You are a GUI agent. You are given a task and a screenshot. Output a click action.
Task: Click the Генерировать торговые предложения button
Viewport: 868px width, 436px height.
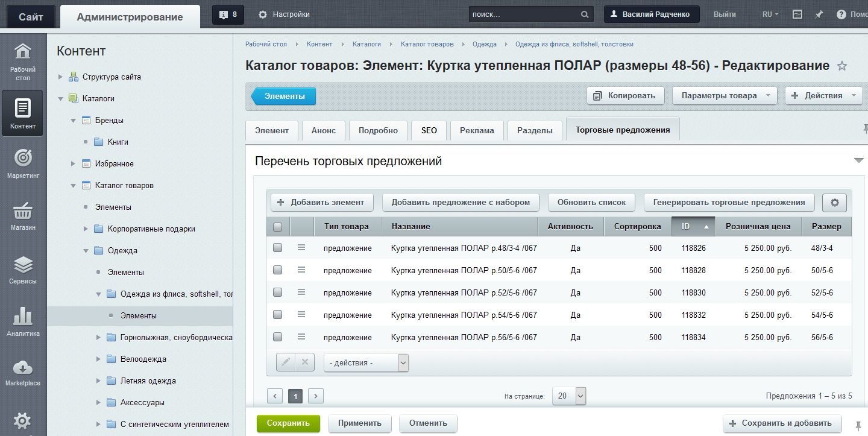[729, 203]
